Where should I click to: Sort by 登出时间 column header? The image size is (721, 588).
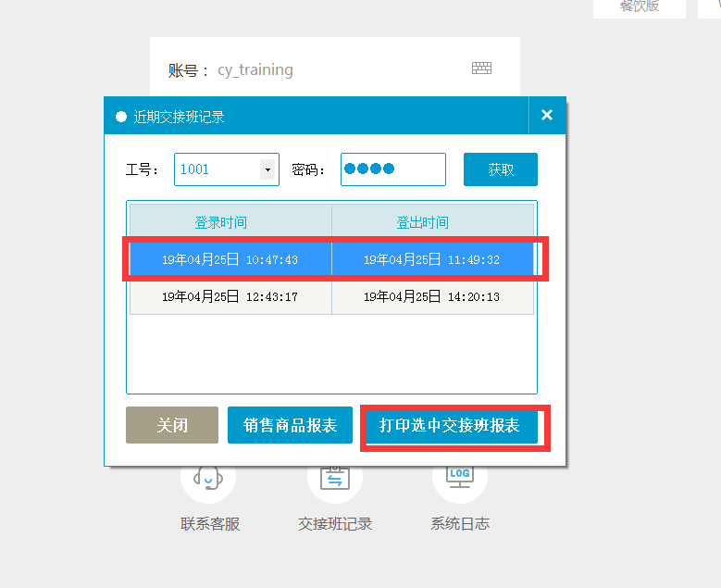[x=432, y=222]
